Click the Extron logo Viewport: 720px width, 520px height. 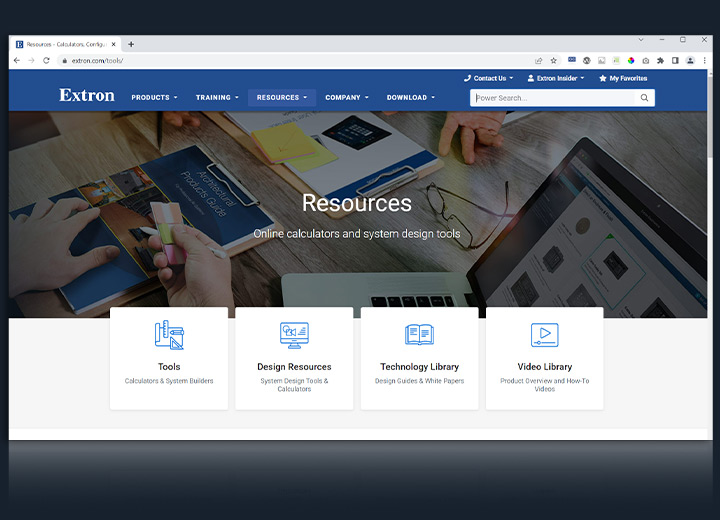click(x=87, y=95)
